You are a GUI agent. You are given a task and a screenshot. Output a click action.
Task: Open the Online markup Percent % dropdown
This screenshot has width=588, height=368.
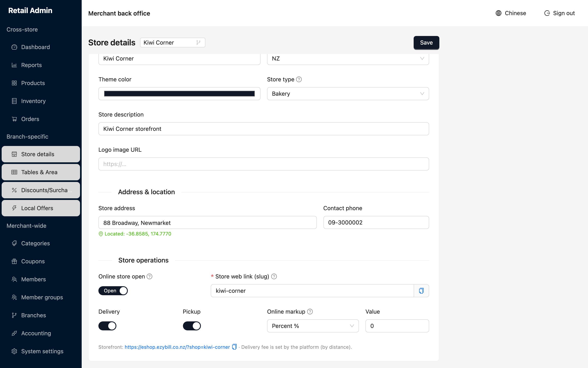coord(313,326)
